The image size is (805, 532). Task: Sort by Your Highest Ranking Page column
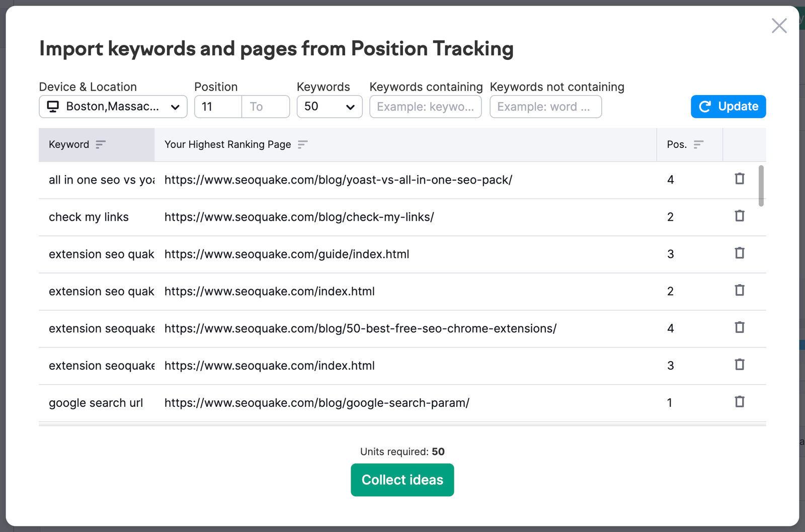303,144
